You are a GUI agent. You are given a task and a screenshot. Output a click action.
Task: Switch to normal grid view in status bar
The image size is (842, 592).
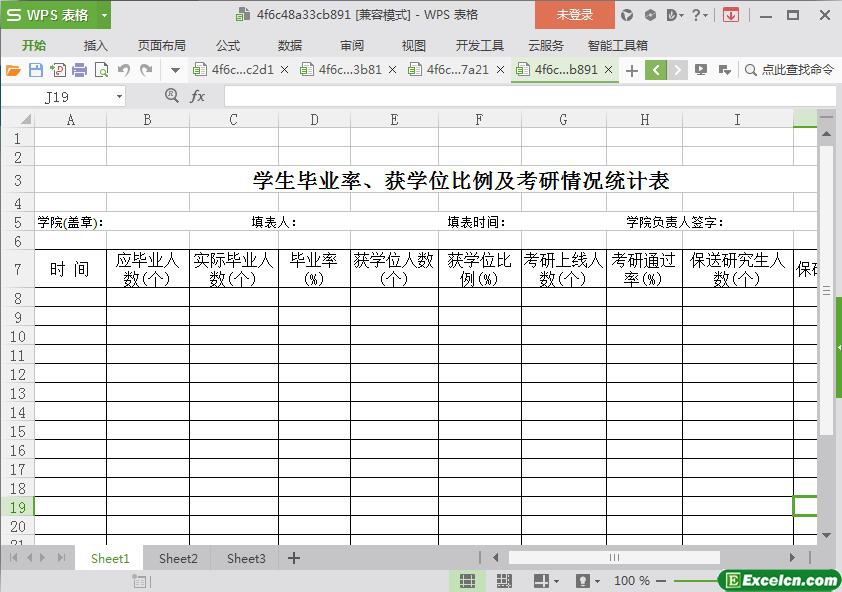point(467,581)
